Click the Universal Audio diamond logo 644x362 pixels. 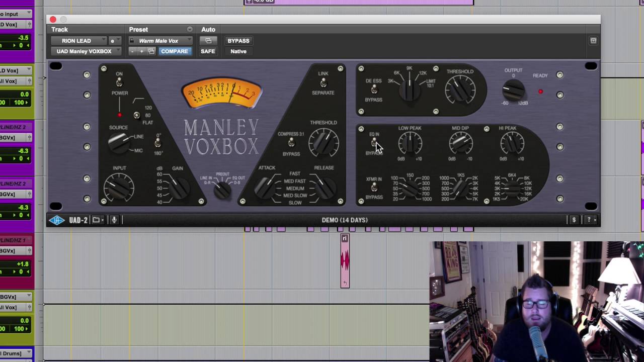pyautogui.click(x=57, y=220)
